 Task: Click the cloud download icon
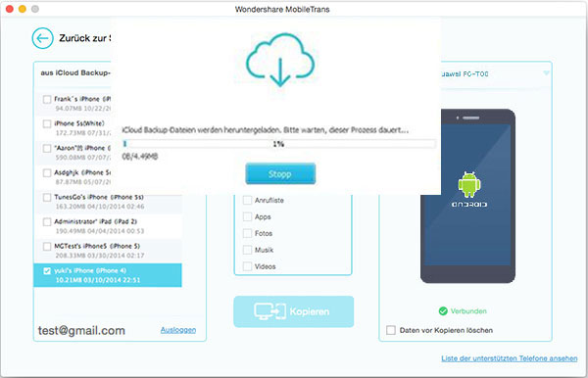[280, 60]
